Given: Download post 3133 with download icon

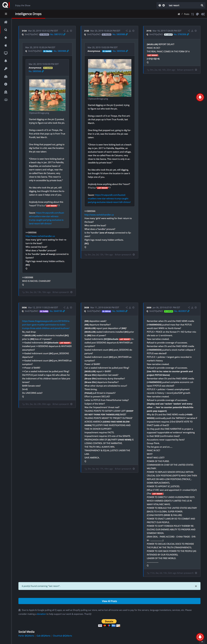Looking at the screenshot, I should [x=130, y=31].
